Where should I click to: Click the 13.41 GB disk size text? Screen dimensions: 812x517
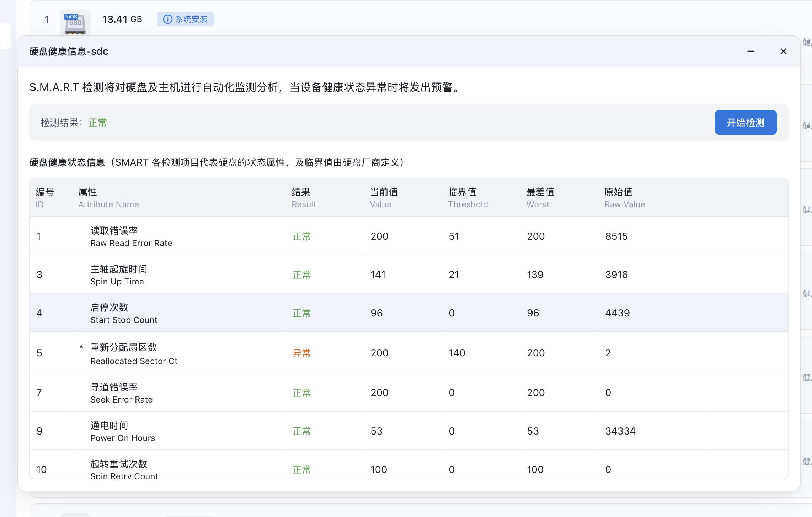pos(122,19)
